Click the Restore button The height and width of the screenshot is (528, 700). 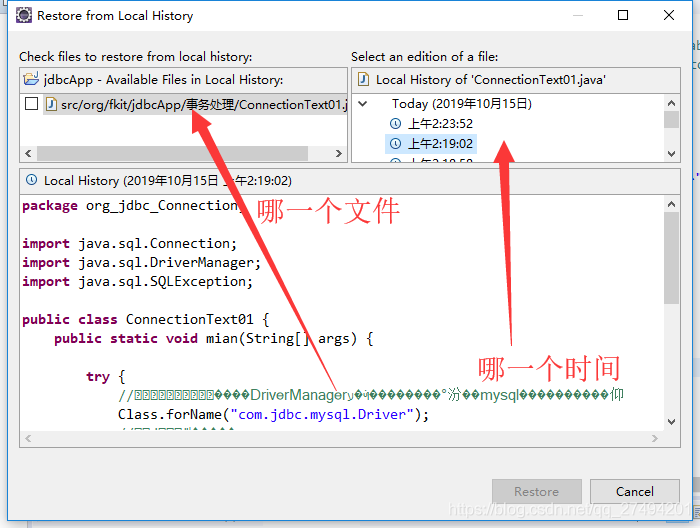[x=537, y=491]
